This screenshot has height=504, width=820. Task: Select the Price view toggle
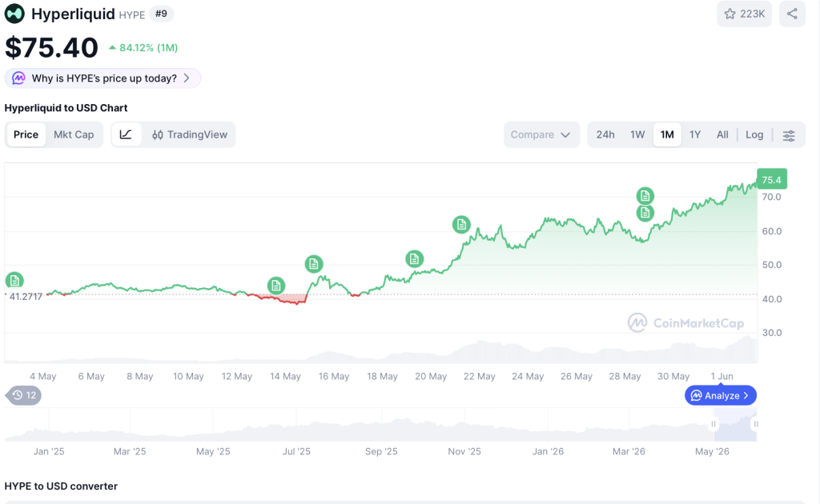pos(26,134)
